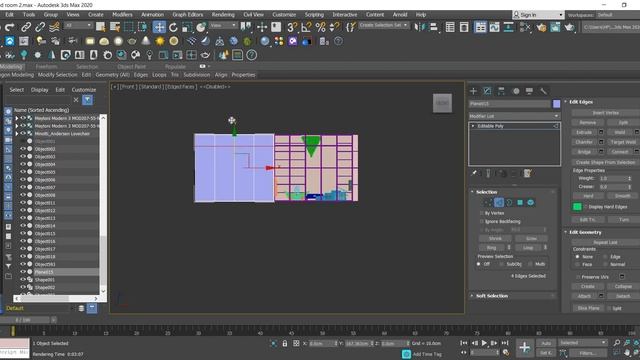Click the Select and Link chain icon
This screenshot has width=640, height=360.
(x=26, y=27)
